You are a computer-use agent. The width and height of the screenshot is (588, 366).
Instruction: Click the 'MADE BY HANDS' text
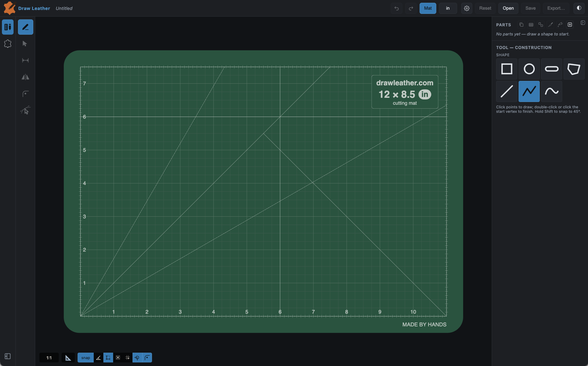424,324
